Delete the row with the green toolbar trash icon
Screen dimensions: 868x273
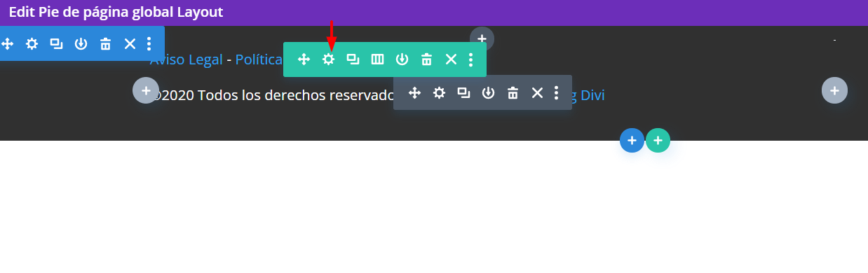[x=426, y=59]
